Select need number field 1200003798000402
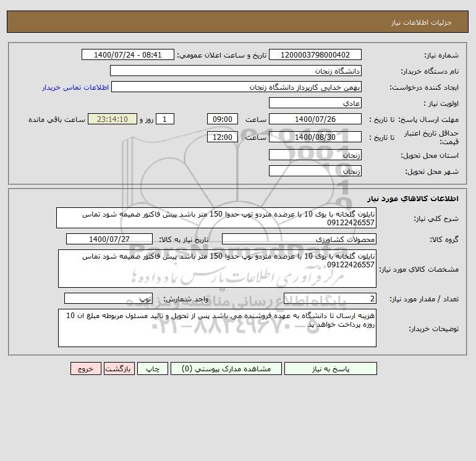 pos(315,54)
